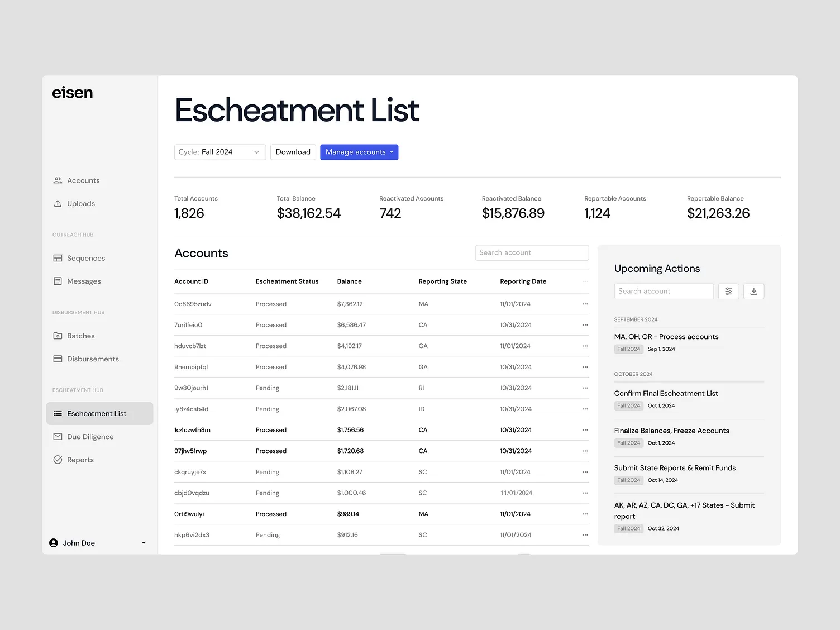Expand the Manage accounts dropdown
Image resolution: width=840 pixels, height=630 pixels.
point(359,151)
